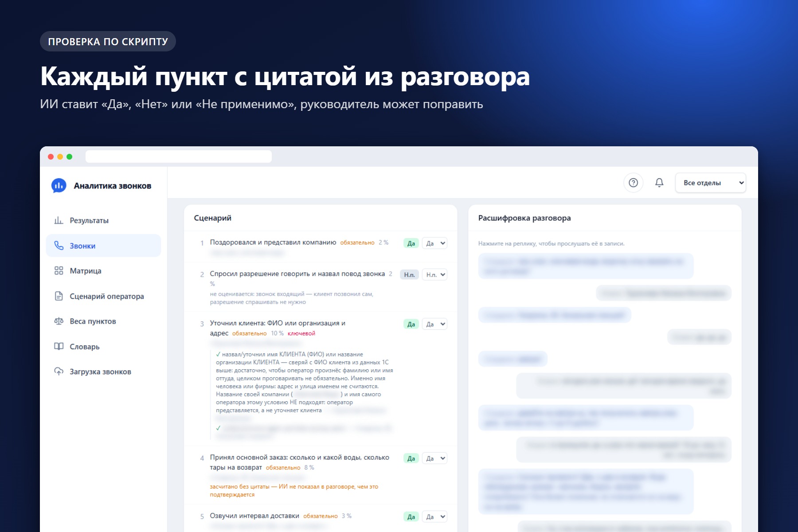Open verdict dropdown for Уточнил клиента item

point(434,324)
